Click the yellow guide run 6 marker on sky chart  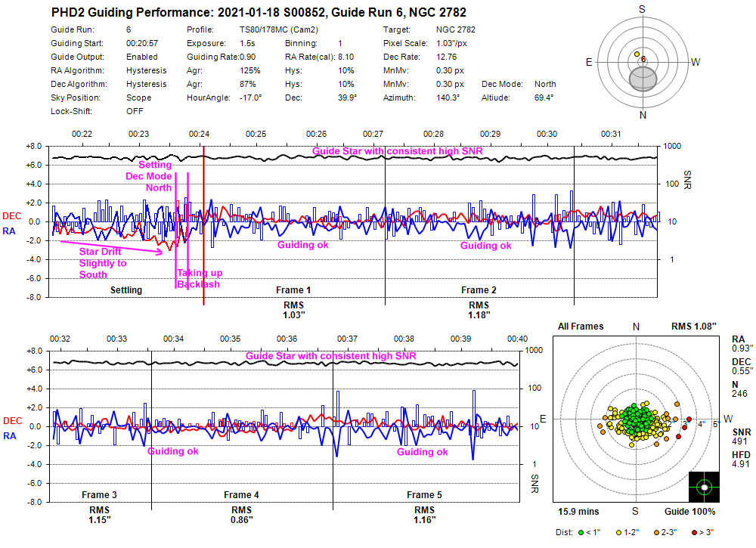pos(637,54)
